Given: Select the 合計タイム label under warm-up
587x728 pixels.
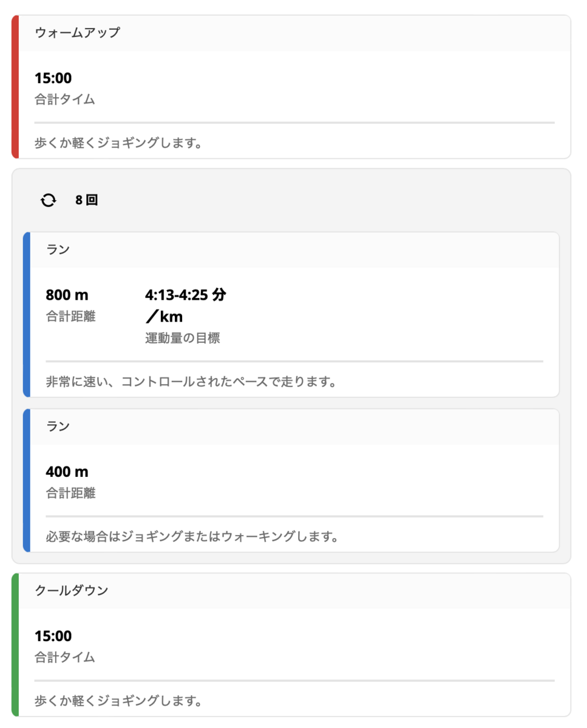Looking at the screenshot, I should coord(65,99).
